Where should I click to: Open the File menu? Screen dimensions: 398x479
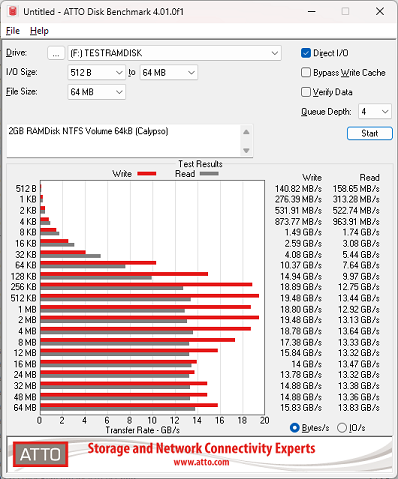(x=13, y=31)
